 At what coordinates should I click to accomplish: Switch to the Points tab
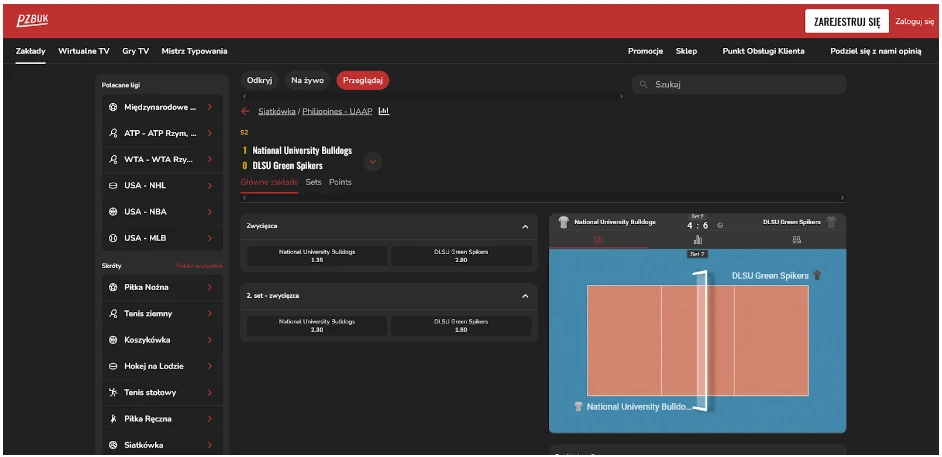pos(340,182)
